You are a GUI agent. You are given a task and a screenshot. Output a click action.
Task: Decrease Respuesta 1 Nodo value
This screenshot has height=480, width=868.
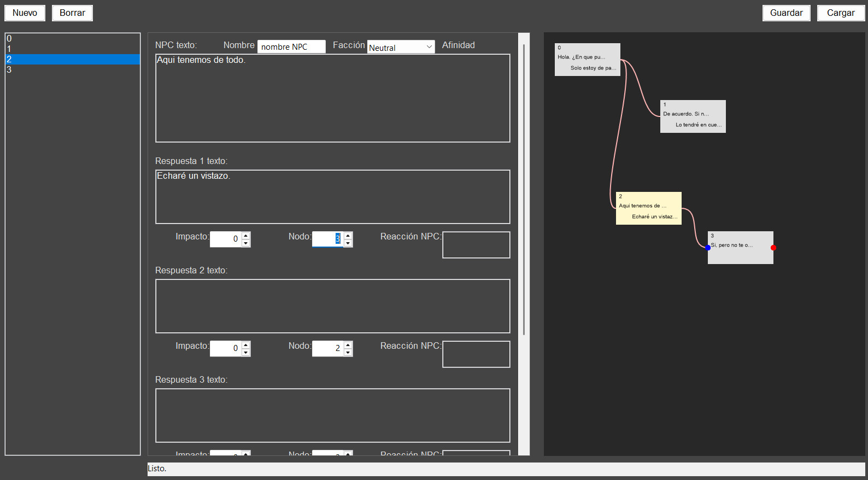(348, 243)
